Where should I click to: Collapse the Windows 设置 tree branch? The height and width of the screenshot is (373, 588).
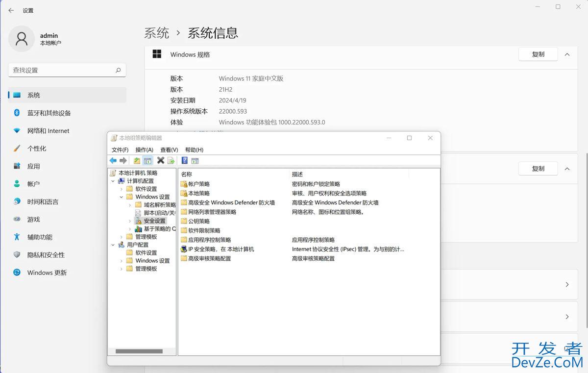(122, 197)
